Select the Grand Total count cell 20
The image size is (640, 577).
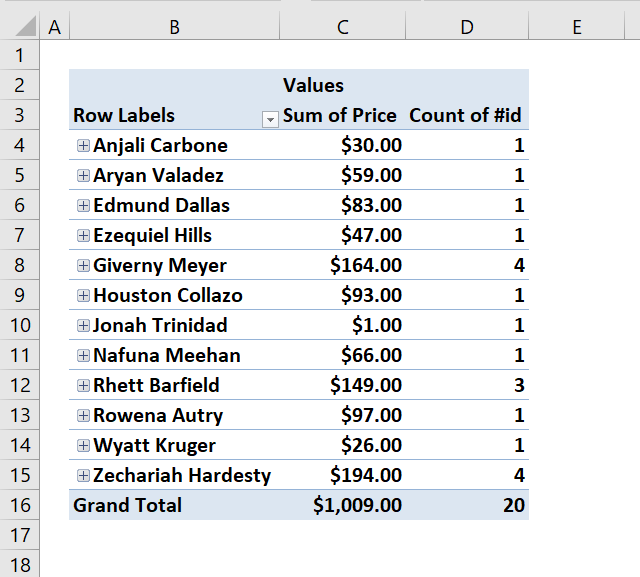467,505
